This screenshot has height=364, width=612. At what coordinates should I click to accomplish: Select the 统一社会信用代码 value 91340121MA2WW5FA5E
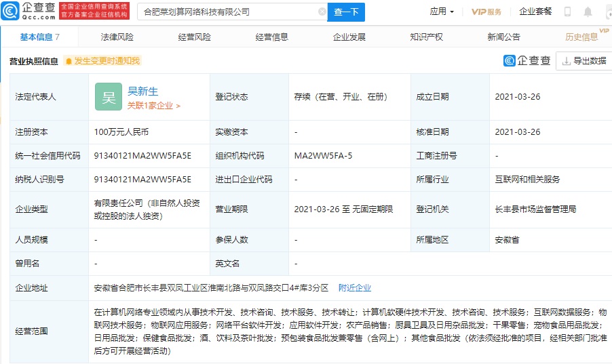142,156
